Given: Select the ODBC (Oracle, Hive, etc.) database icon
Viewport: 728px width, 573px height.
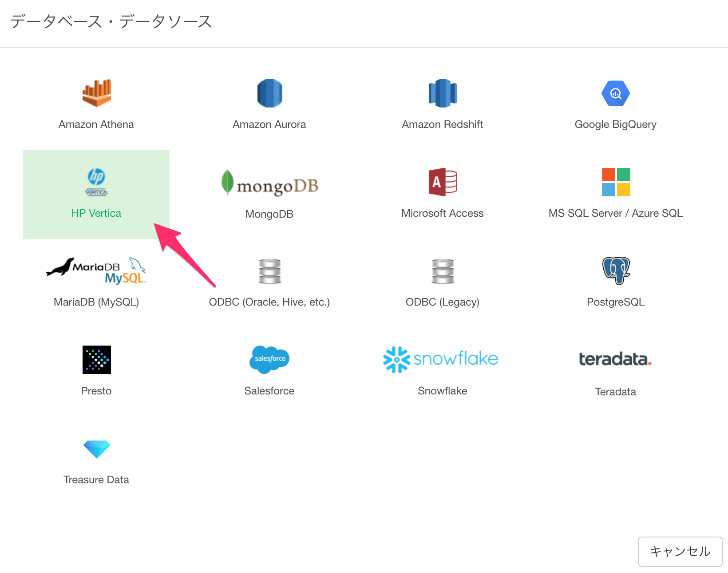Looking at the screenshot, I should click(269, 271).
